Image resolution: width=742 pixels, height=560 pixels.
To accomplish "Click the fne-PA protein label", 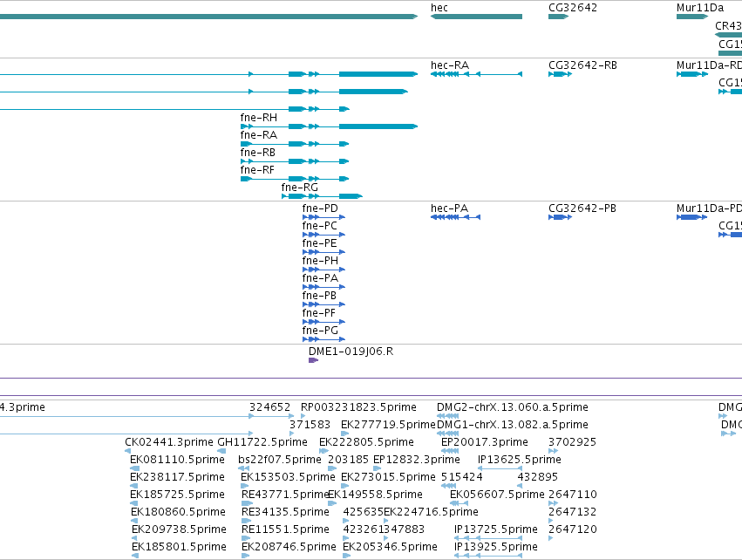I will [x=320, y=278].
